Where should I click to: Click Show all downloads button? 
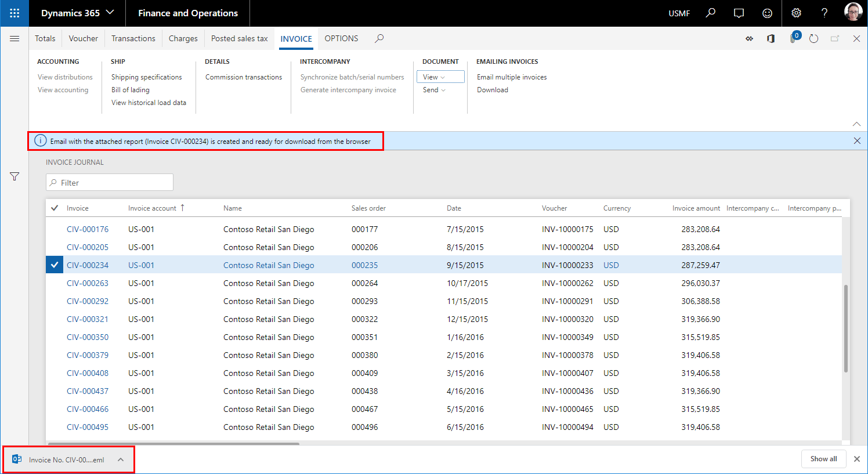pyautogui.click(x=824, y=459)
